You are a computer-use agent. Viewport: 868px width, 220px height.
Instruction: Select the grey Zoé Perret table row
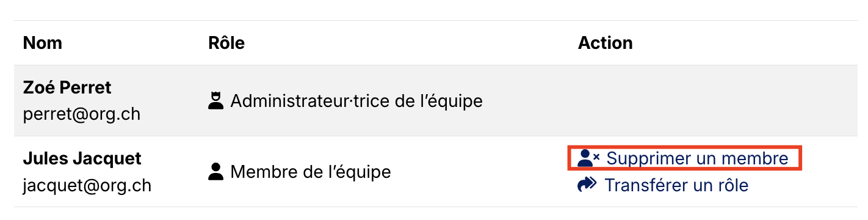click(436, 101)
